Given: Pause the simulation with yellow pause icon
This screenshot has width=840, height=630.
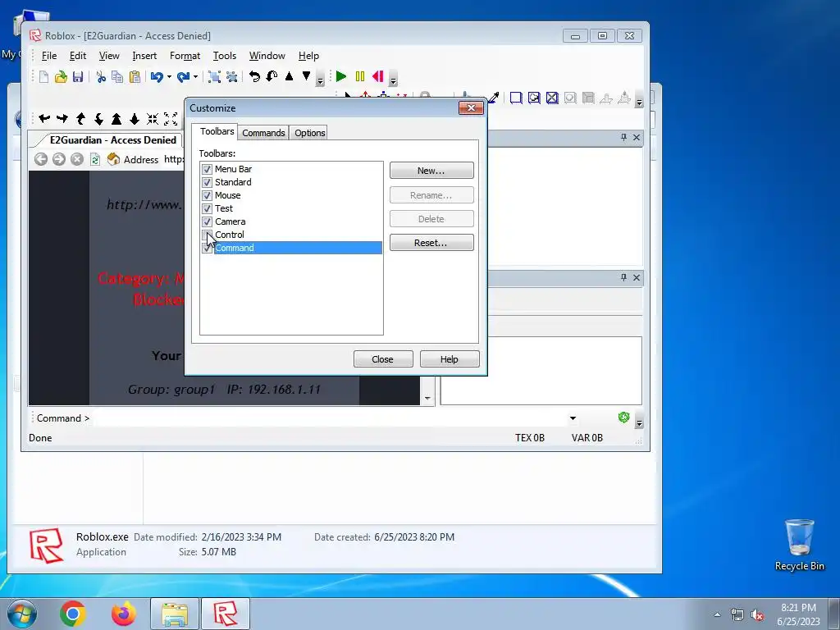Looking at the screenshot, I should [x=360, y=76].
